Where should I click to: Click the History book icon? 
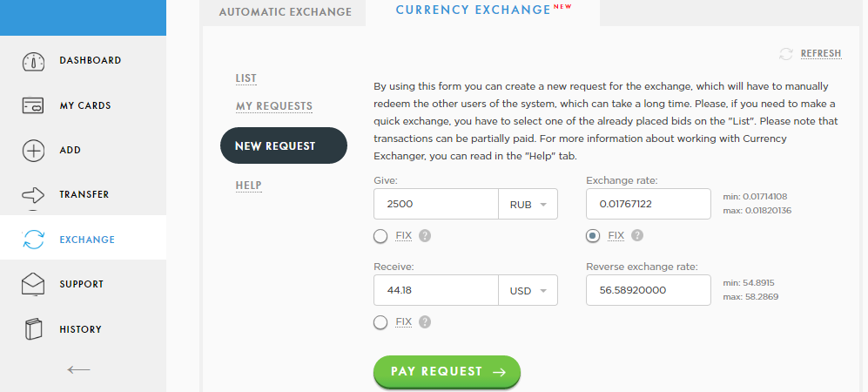click(x=33, y=329)
